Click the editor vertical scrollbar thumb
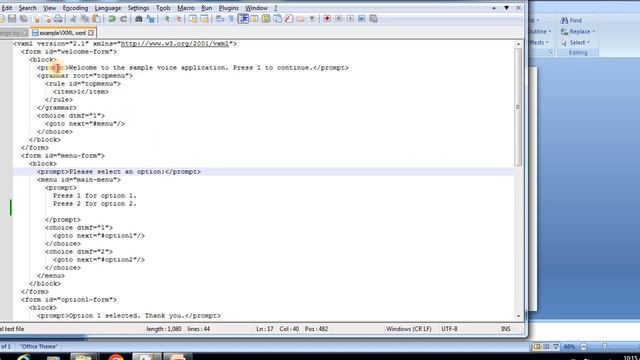640x360 pixels. point(518,107)
